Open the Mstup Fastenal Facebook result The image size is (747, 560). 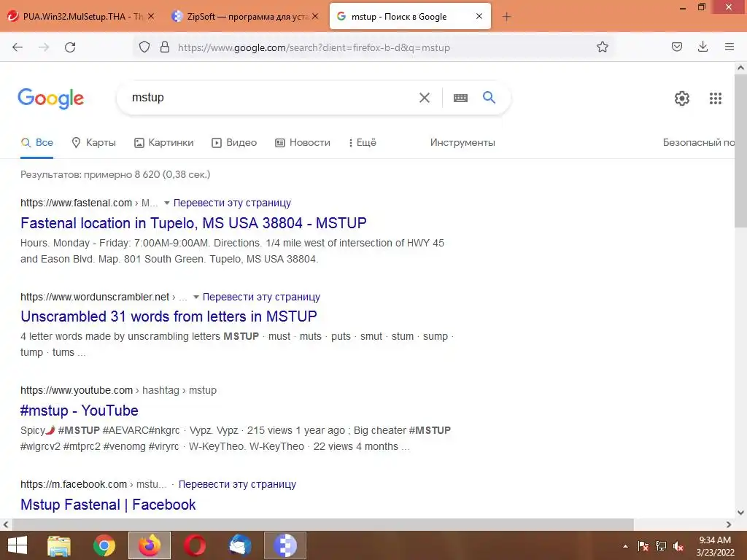tap(108, 505)
